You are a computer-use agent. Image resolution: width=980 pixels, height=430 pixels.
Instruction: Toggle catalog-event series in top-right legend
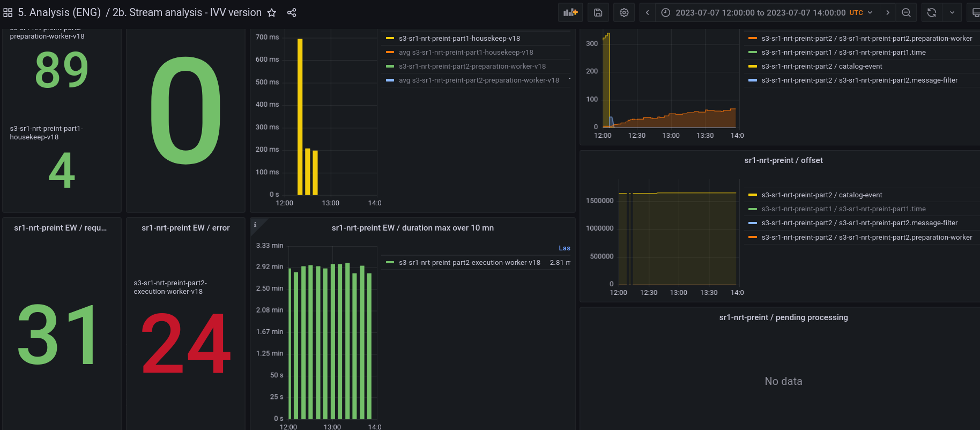tap(822, 66)
